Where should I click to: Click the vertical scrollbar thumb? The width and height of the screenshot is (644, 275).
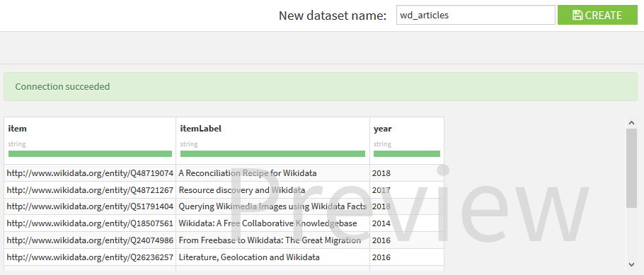[631, 168]
